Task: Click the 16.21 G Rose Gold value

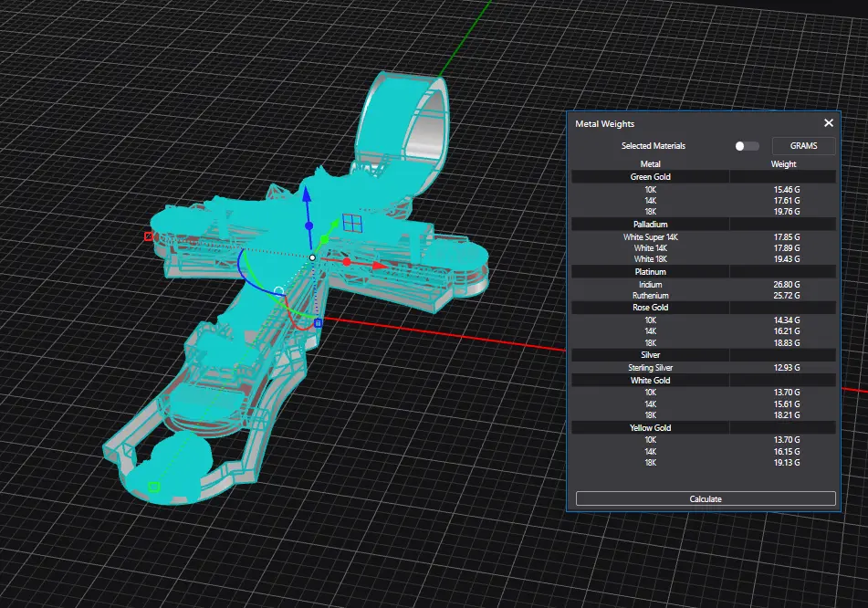Action: click(x=787, y=331)
